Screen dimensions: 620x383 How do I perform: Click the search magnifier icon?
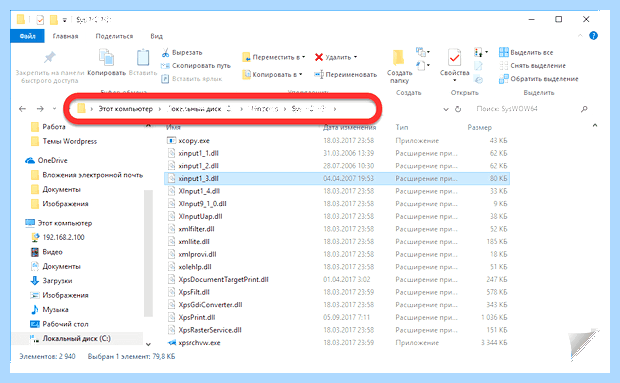tap(584, 109)
